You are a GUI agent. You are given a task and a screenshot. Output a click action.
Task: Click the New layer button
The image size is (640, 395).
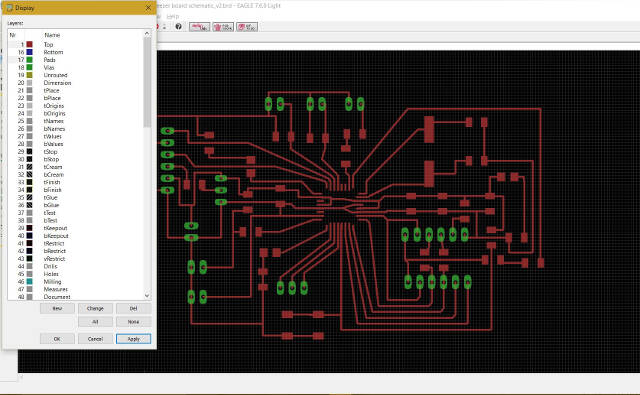coord(57,308)
